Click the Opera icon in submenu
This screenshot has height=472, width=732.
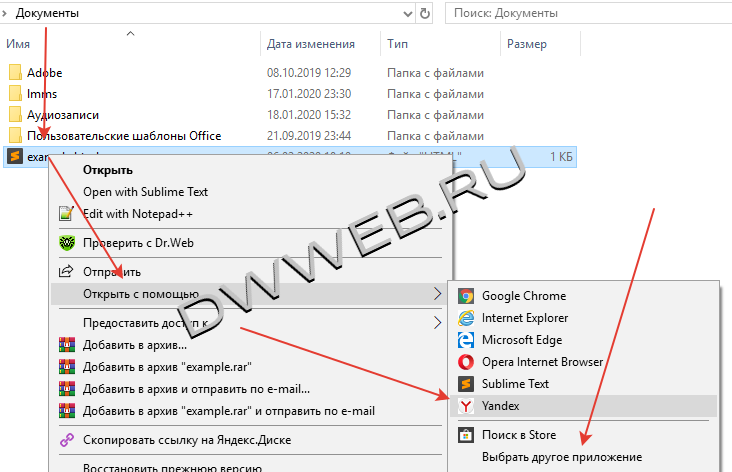click(x=465, y=362)
